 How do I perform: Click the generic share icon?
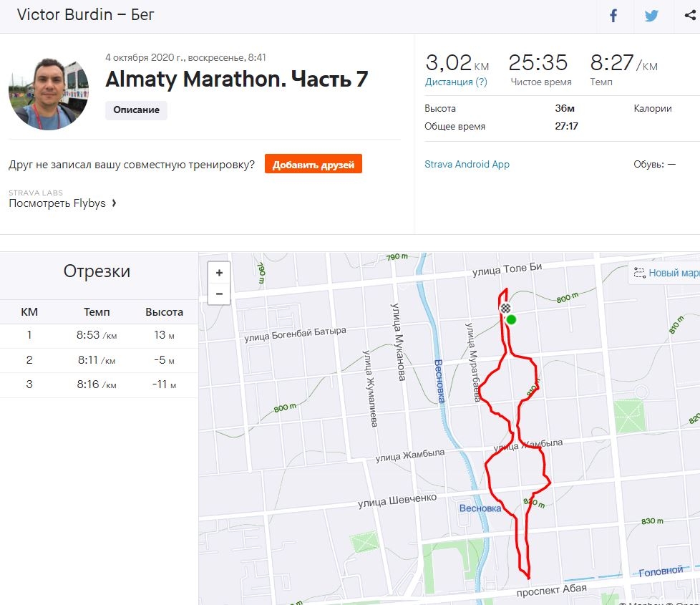click(x=689, y=16)
